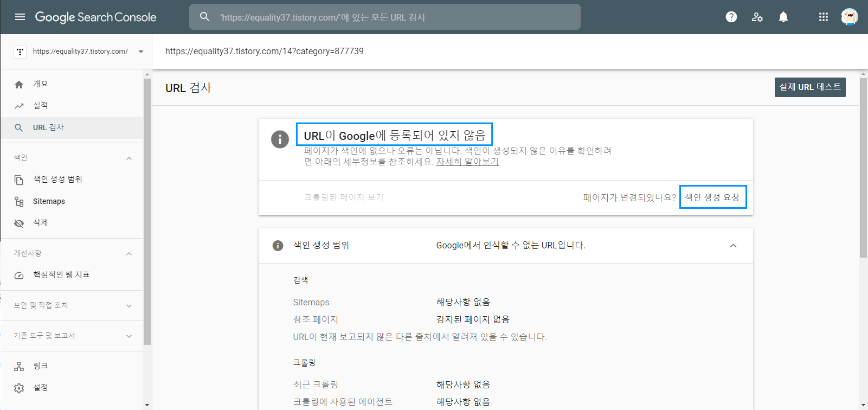Open the Google apps grid
This screenshot has width=868, height=410.
coord(824,17)
